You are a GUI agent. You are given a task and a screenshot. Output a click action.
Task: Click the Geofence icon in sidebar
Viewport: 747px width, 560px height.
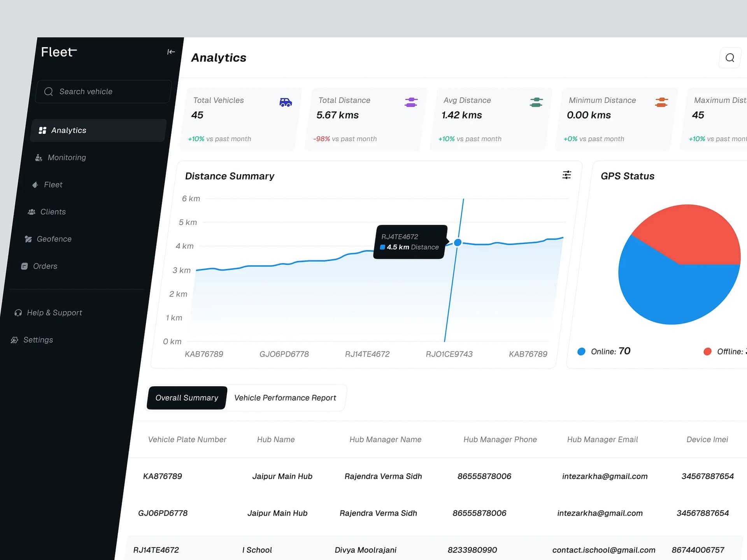(28, 239)
